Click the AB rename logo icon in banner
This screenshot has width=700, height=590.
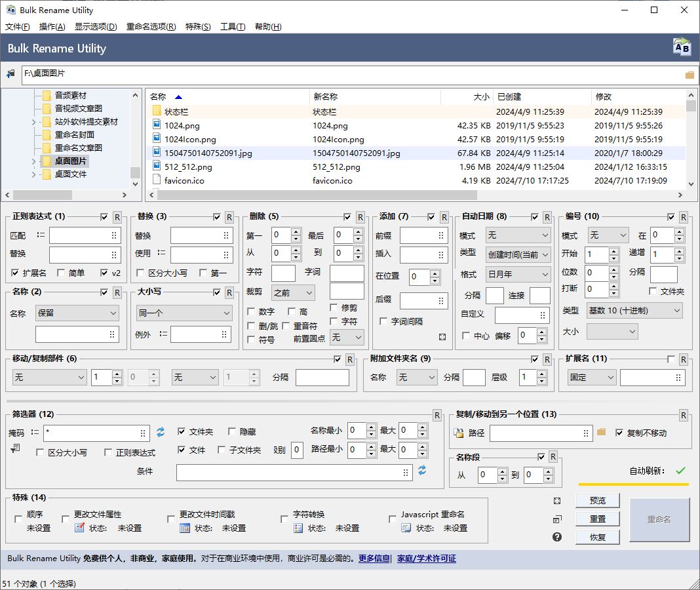[x=682, y=47]
